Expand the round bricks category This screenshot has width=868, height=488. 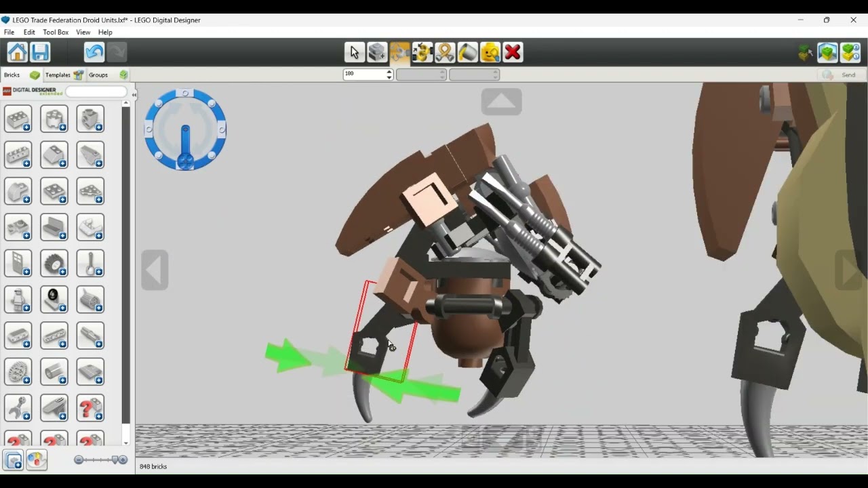[x=54, y=119]
